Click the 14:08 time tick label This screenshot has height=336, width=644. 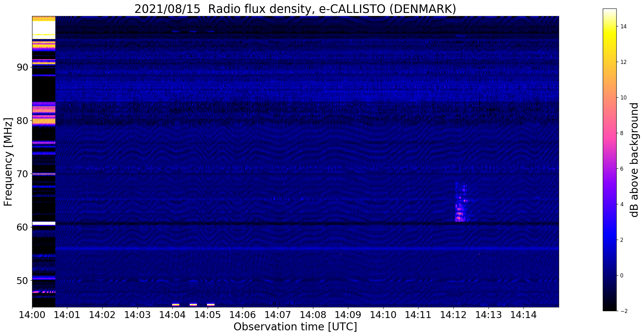[x=313, y=315]
